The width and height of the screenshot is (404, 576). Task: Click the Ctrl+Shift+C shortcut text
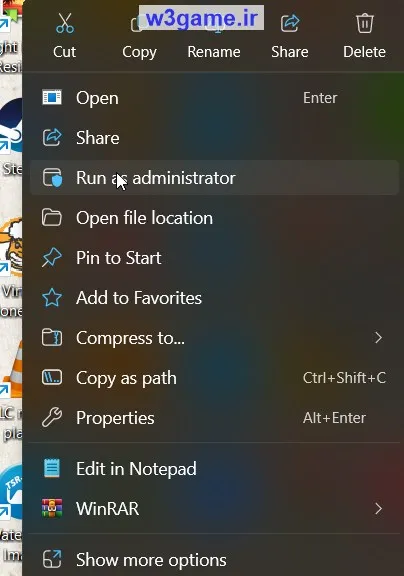(x=344, y=378)
